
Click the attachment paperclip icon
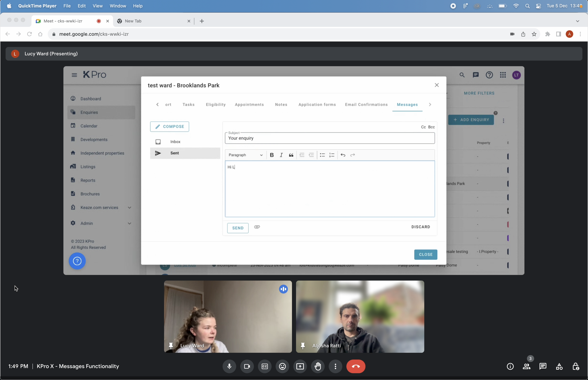[x=257, y=227]
